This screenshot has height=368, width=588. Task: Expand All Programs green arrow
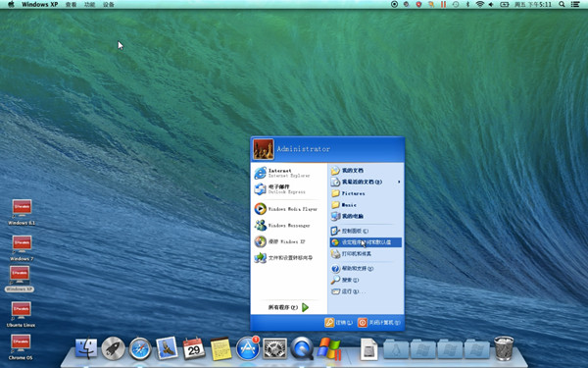(x=305, y=307)
